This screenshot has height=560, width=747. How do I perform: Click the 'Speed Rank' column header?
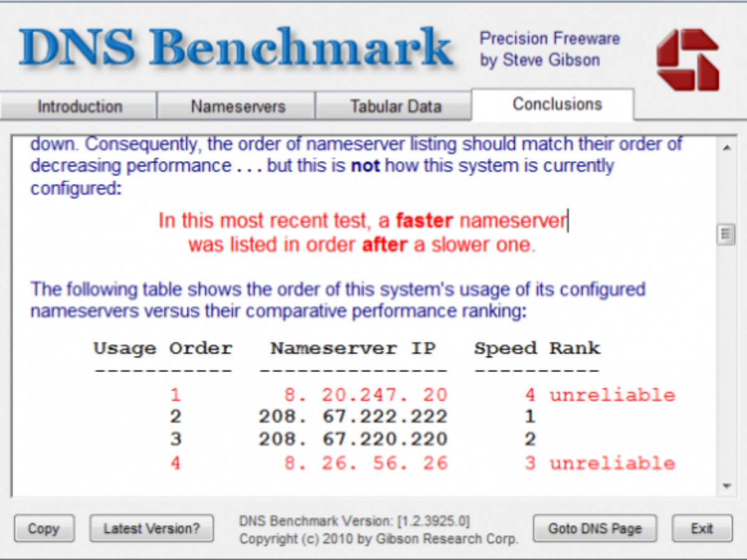537,348
